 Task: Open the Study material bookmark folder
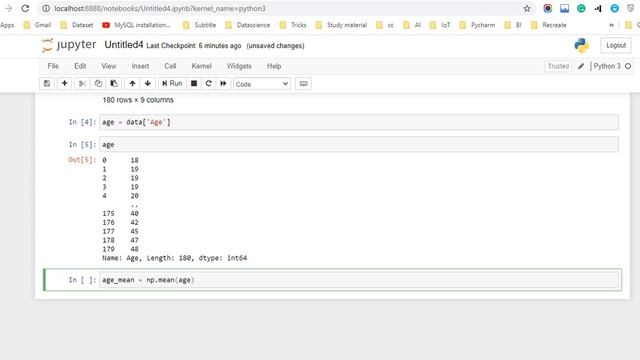pos(341,25)
